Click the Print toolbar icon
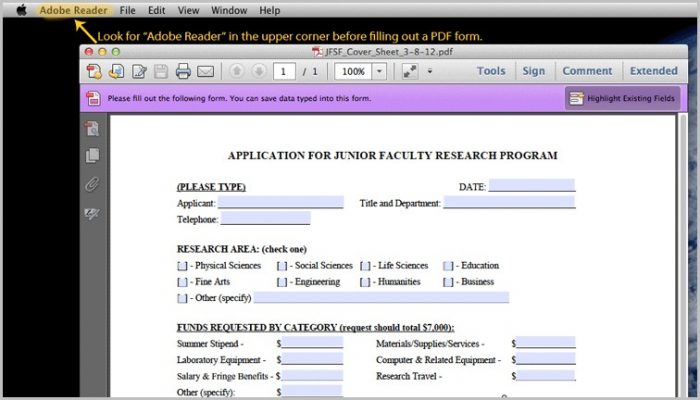 coord(183,71)
